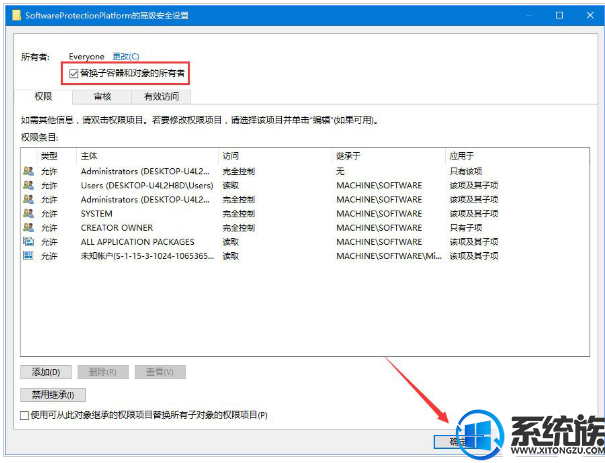Image resolution: width=605 pixels, height=463 pixels.
Task: Close the advanced security settings window
Action: pyautogui.click(x=590, y=15)
